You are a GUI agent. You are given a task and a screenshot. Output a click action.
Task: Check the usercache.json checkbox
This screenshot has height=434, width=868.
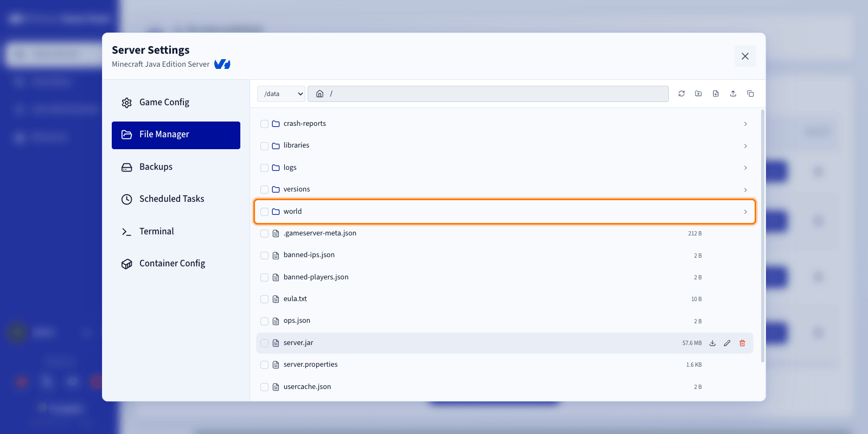click(264, 387)
